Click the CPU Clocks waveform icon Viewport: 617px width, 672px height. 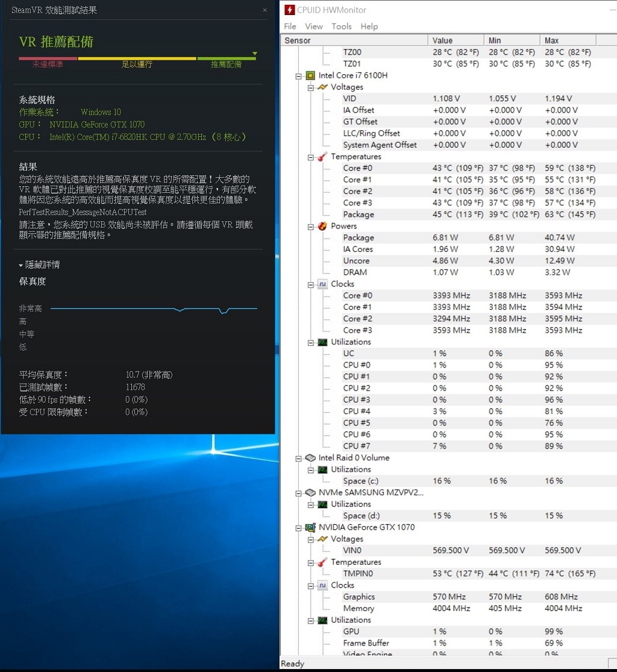click(x=322, y=284)
